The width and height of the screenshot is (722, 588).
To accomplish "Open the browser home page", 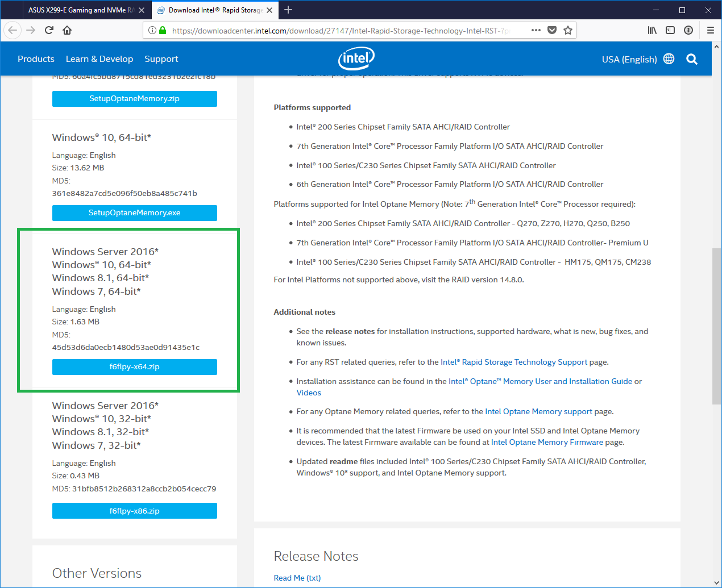I will click(x=67, y=30).
